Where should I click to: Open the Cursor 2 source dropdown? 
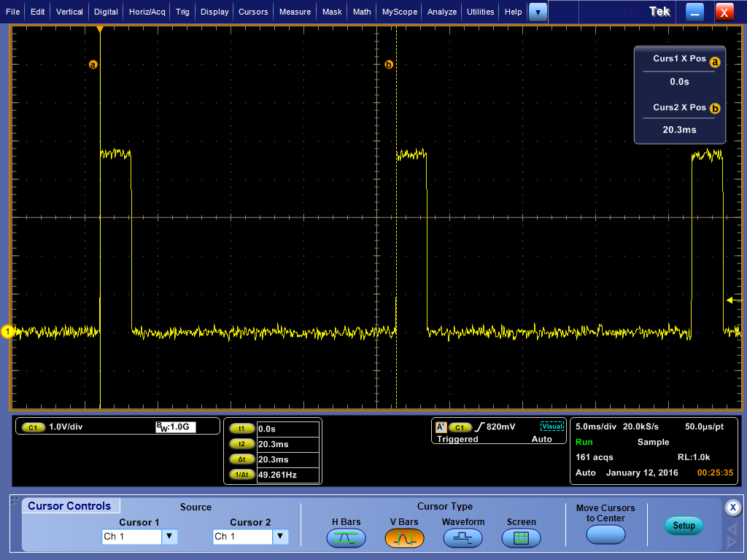pyautogui.click(x=280, y=537)
